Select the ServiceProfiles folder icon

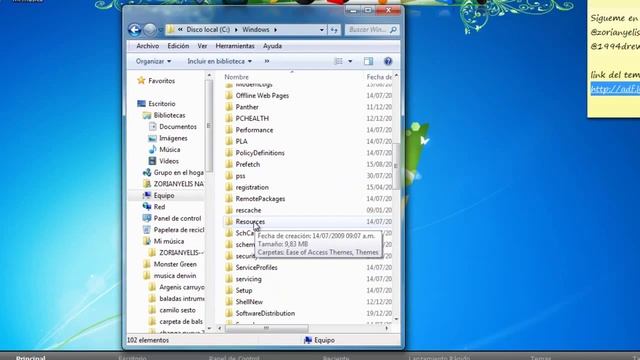pyautogui.click(x=229, y=267)
